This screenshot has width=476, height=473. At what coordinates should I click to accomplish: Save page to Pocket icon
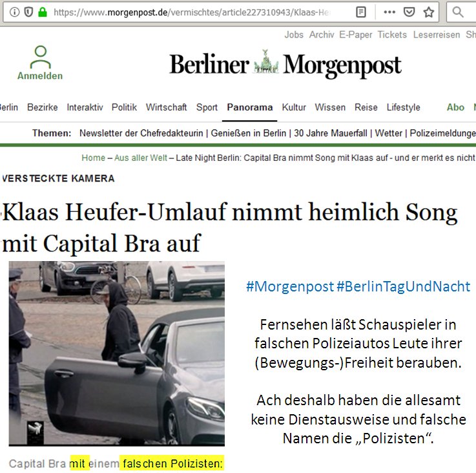409,12
